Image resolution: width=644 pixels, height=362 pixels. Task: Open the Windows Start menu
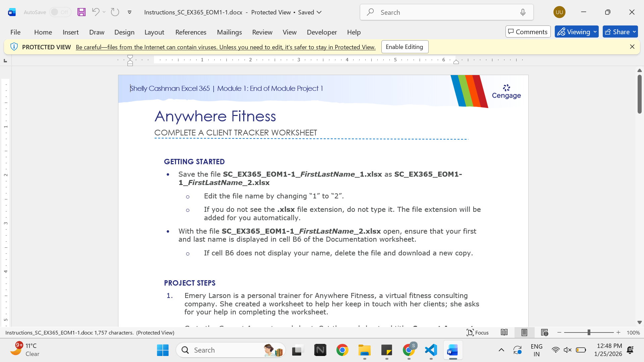[x=163, y=350]
